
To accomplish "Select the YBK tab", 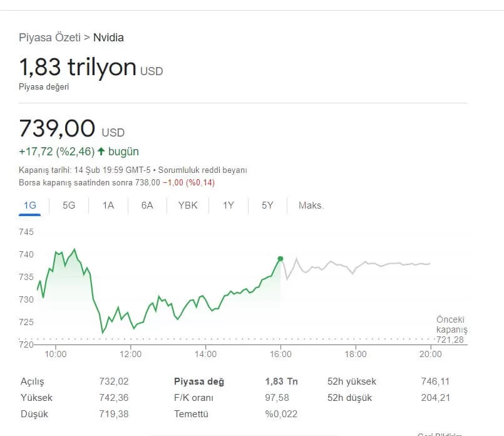I will (x=188, y=205).
